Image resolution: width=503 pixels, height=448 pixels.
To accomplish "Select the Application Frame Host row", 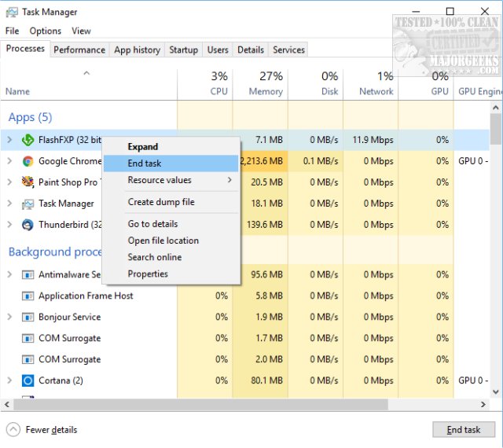I will [x=245, y=296].
